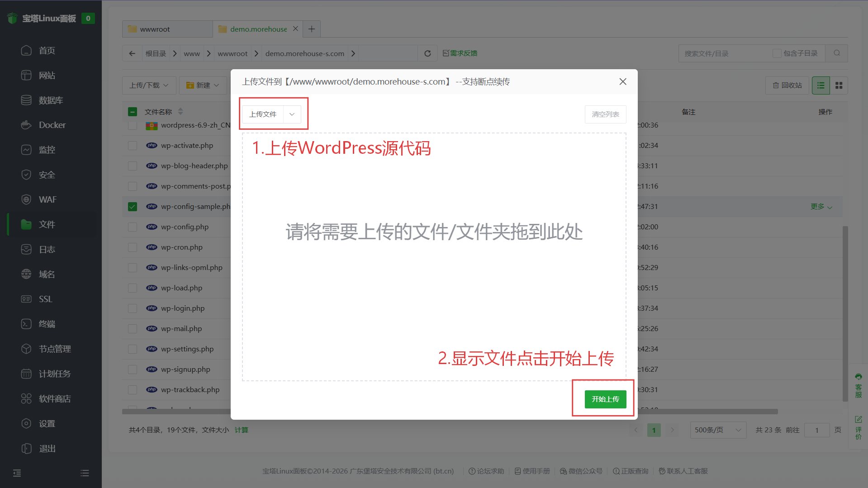Refresh the directory with the reload icon
The image size is (868, 488).
point(427,53)
